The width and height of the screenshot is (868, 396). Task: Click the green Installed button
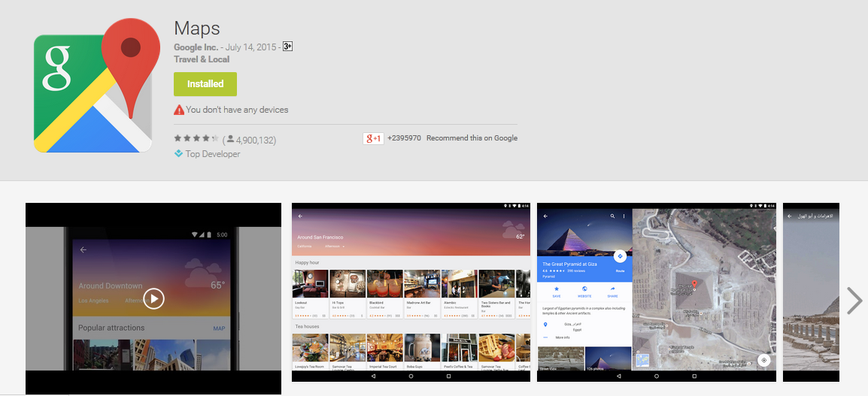pyautogui.click(x=205, y=84)
